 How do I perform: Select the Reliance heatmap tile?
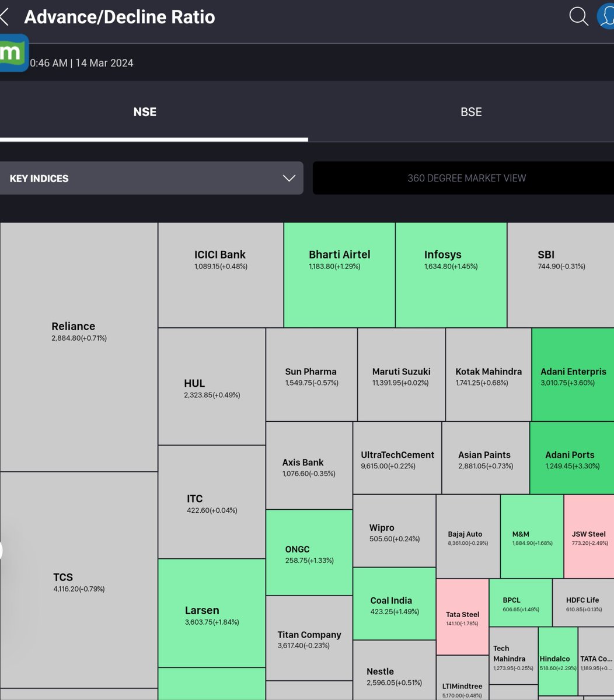pyautogui.click(x=79, y=347)
